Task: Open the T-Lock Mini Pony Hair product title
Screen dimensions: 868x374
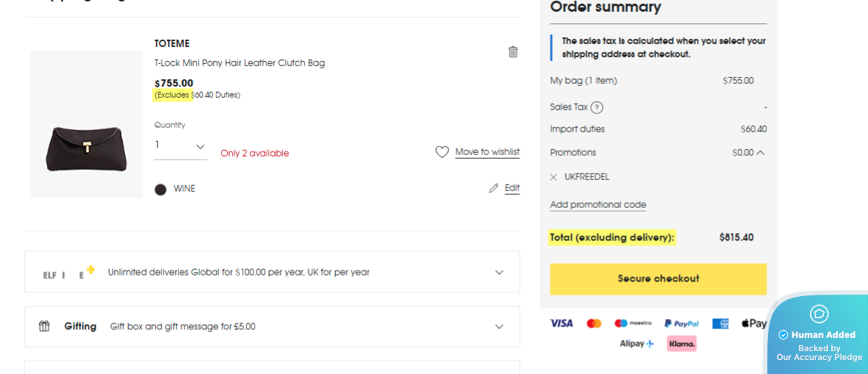Action: coord(240,63)
